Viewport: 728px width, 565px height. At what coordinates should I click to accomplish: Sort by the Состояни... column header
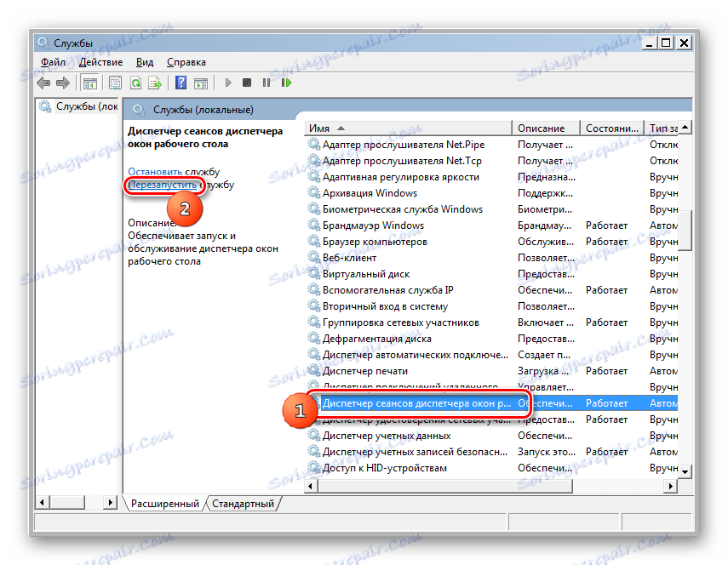pos(612,128)
